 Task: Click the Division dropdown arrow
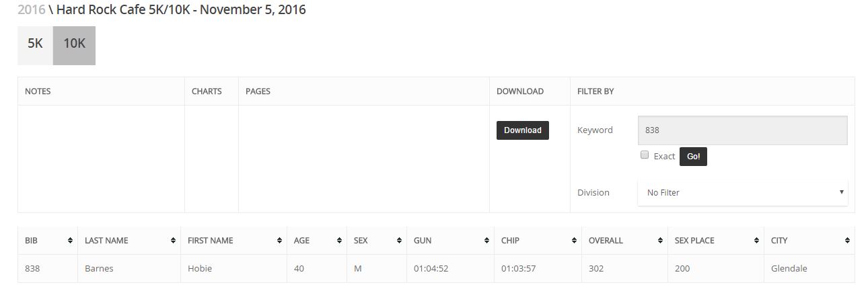click(x=841, y=192)
